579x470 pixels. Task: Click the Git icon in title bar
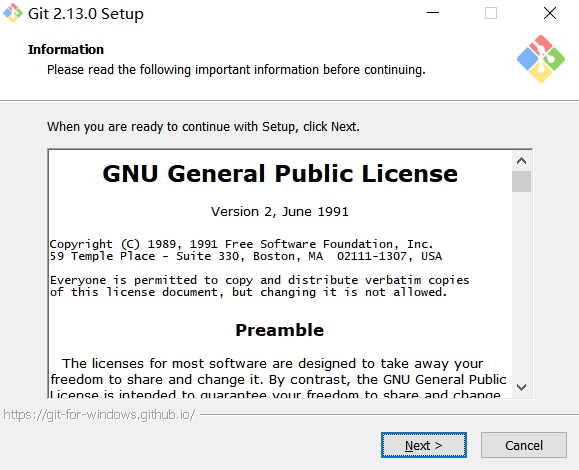coord(13,13)
